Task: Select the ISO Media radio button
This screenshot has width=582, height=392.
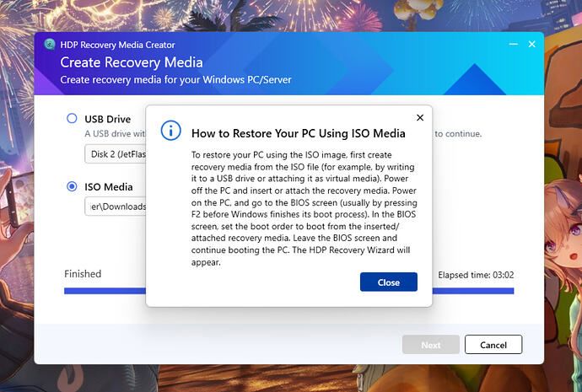Action: click(73, 187)
